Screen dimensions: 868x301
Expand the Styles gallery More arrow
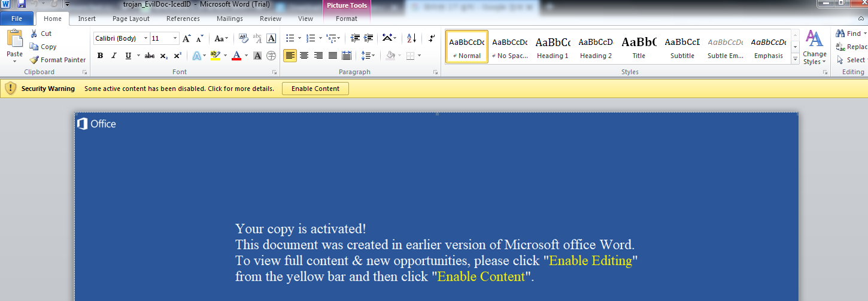tap(796, 59)
